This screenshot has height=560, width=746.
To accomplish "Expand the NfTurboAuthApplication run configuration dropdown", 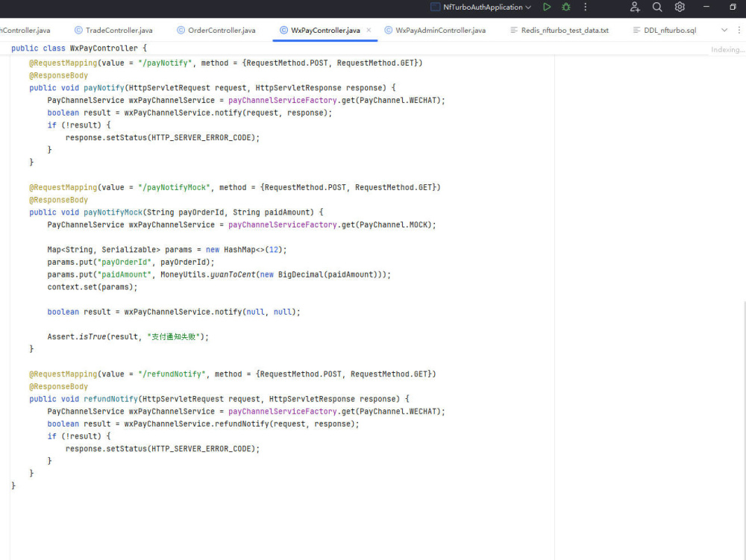I will point(528,7).
